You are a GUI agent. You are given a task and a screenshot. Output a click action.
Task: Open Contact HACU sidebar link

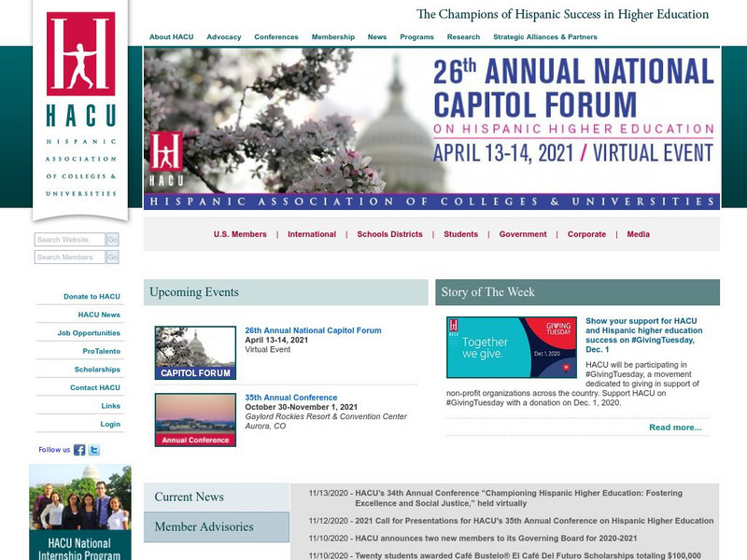tap(95, 387)
